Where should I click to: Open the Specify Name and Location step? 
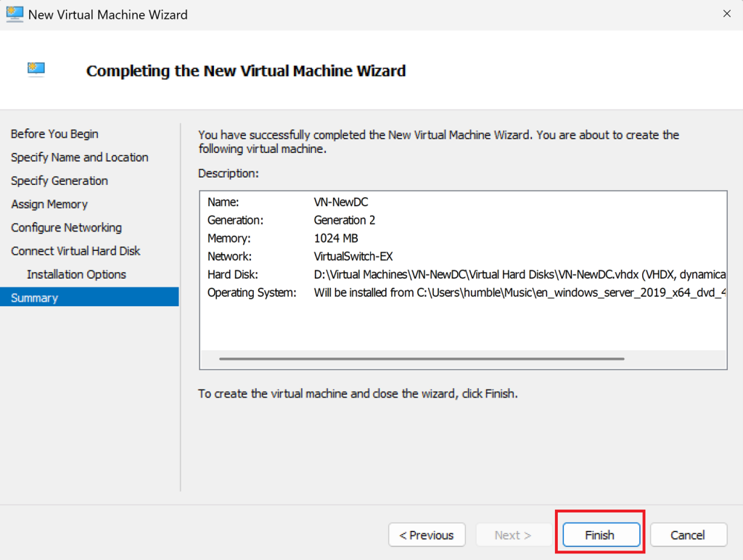coord(79,157)
